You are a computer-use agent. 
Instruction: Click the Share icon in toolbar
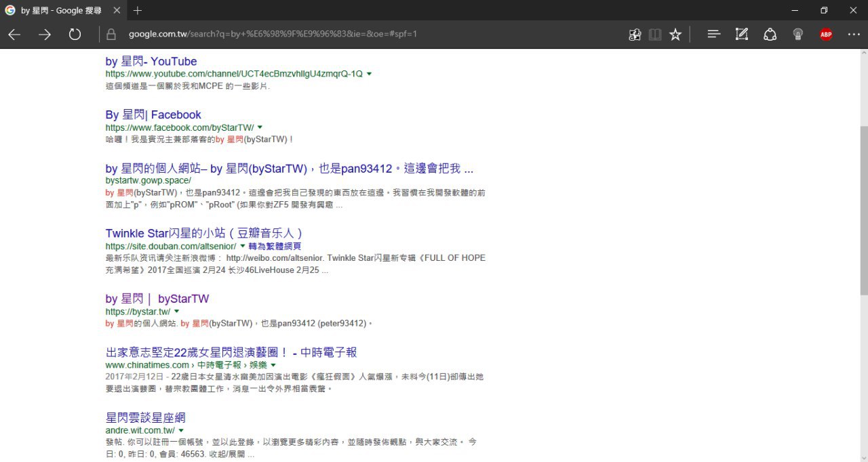[770, 35]
